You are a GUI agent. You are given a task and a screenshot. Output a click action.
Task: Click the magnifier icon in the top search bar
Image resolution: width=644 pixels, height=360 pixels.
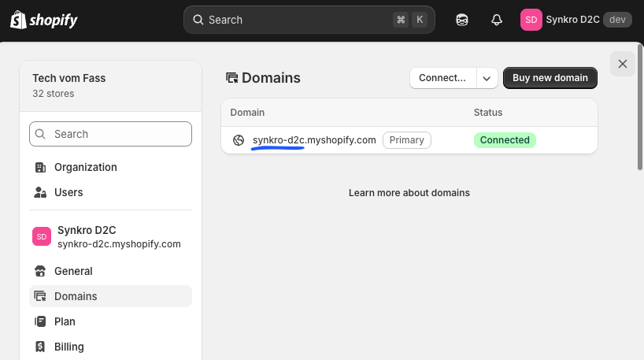198,20
